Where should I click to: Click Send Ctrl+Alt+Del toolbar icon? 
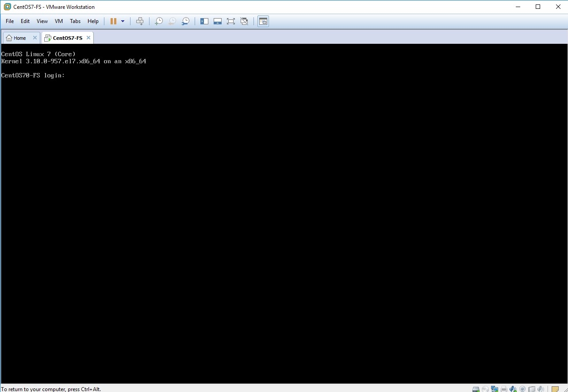140,21
